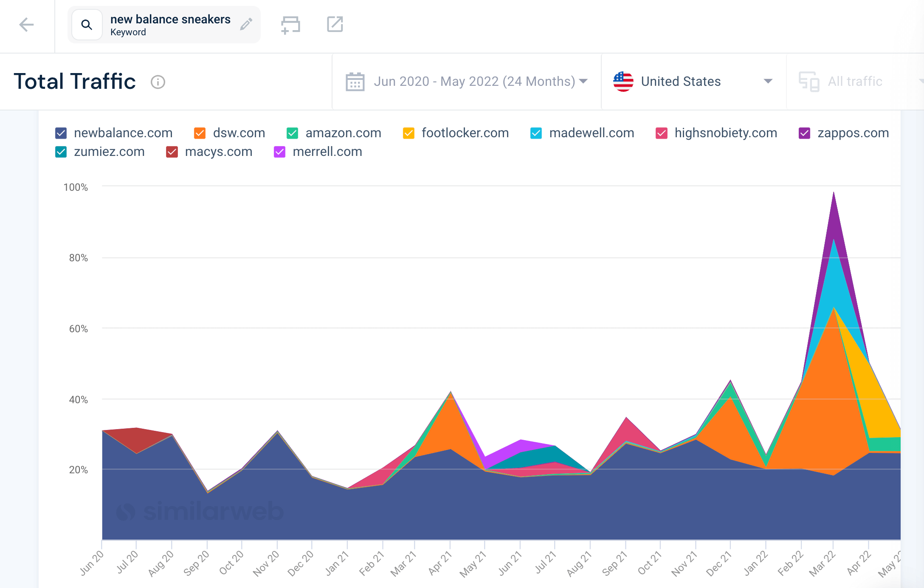The width and height of the screenshot is (924, 588).
Task: Click the info circle icon next to Total Traffic
Action: coord(158,82)
